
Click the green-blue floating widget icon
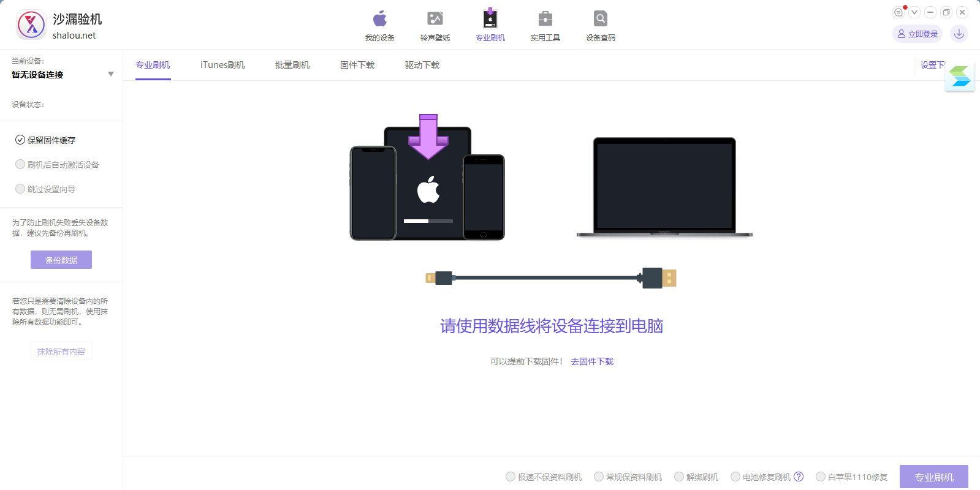[x=960, y=77]
